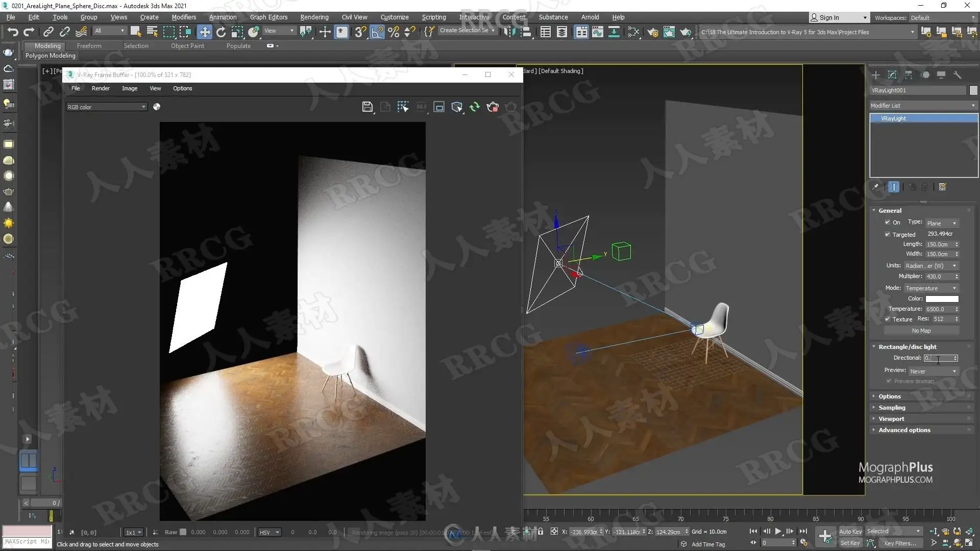Open the Preview dropdown showing Never
Image resolution: width=980 pixels, height=551 pixels.
point(933,371)
